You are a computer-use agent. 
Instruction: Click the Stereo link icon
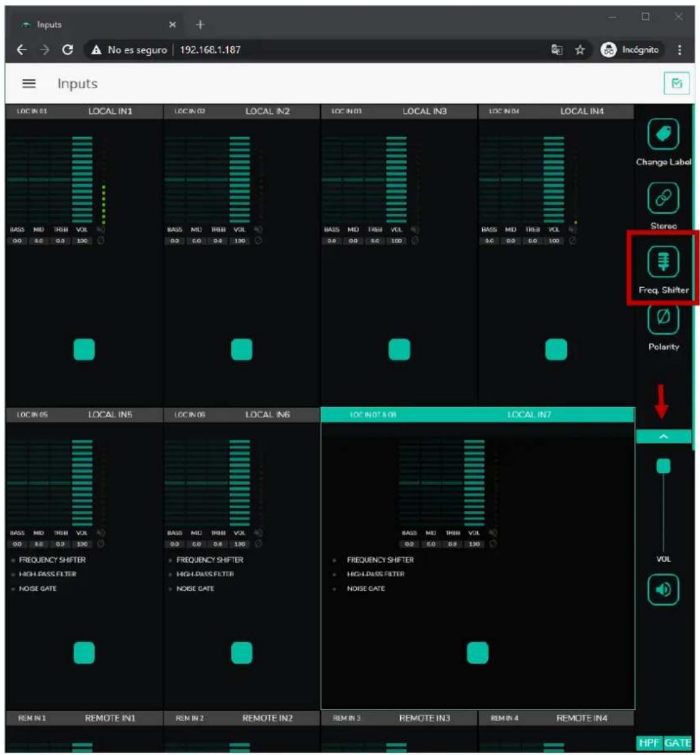click(663, 198)
